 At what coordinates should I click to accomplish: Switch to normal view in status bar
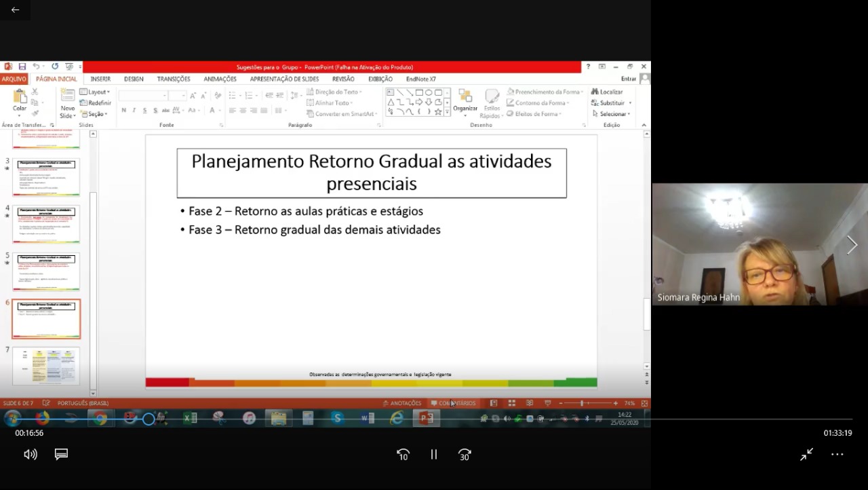click(x=494, y=403)
